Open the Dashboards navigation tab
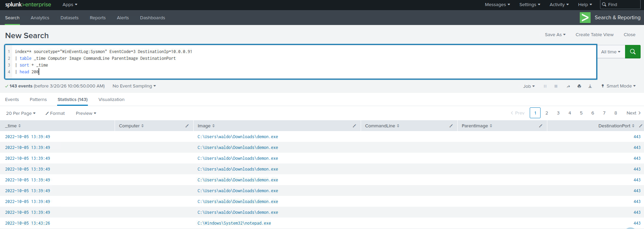644x229 pixels. coord(152,18)
